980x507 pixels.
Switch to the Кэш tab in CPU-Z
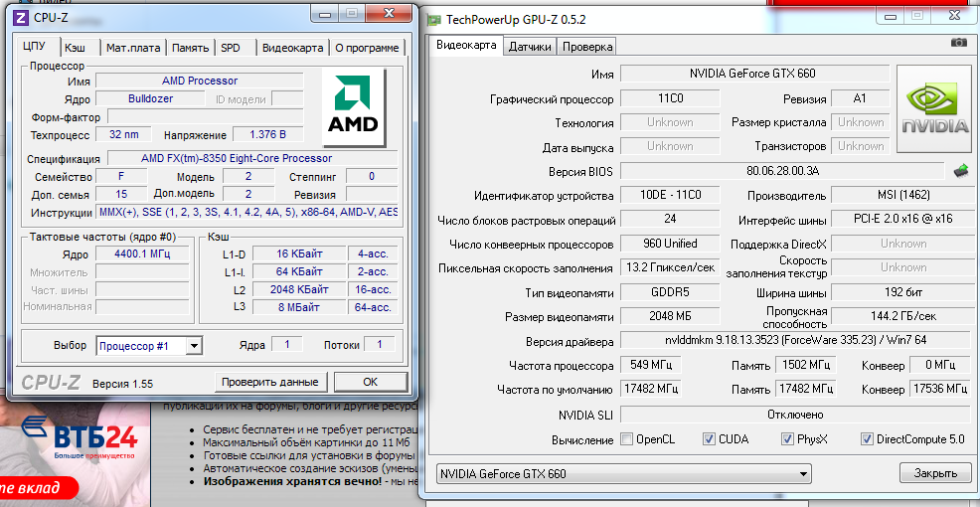coord(81,48)
